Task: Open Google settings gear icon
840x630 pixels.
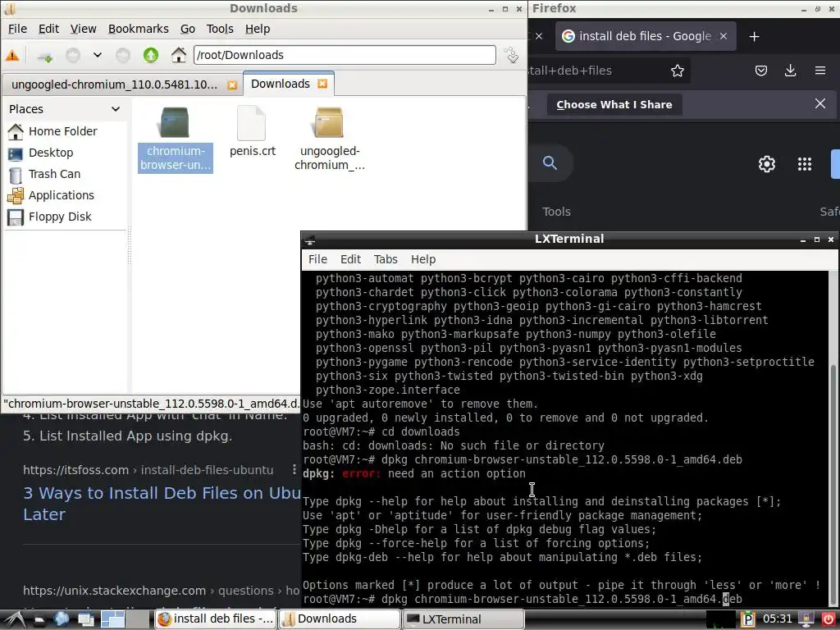Action: (767, 164)
